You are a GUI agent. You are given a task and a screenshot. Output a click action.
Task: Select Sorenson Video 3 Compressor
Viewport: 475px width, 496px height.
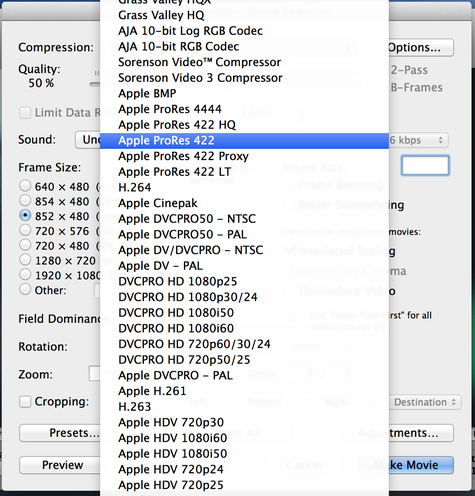click(x=244, y=78)
